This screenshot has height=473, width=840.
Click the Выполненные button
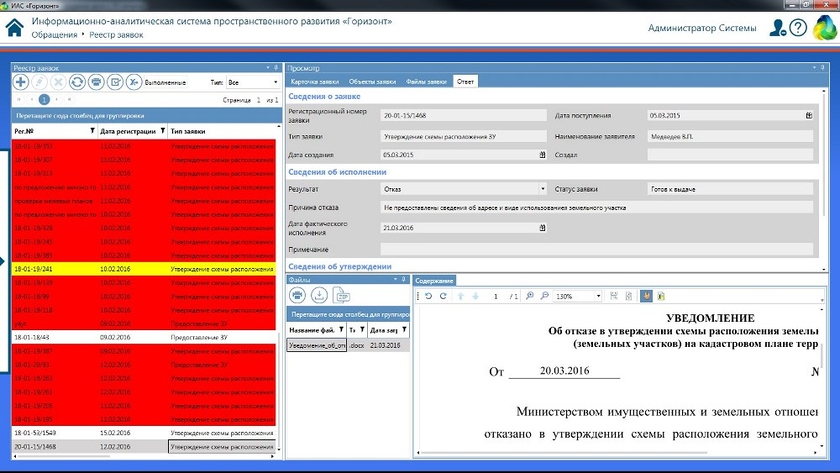coord(165,82)
